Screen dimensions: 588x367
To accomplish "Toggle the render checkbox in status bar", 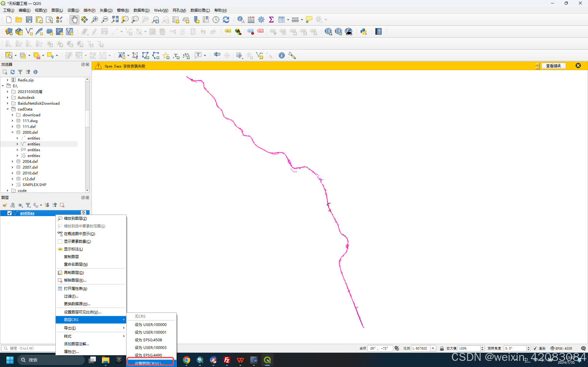I will (x=535, y=348).
